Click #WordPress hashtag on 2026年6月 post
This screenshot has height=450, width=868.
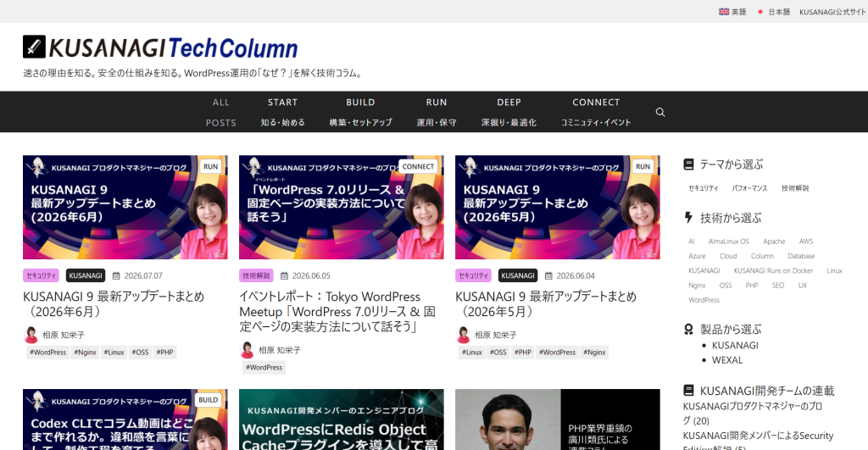(47, 353)
